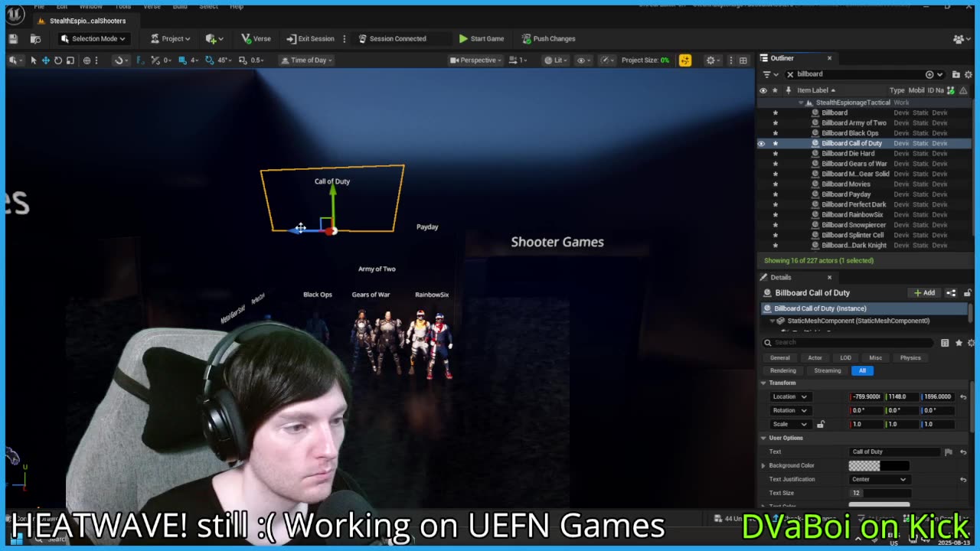This screenshot has height=551, width=980.
Task: Show favorite properties star in Details
Action: point(958,343)
